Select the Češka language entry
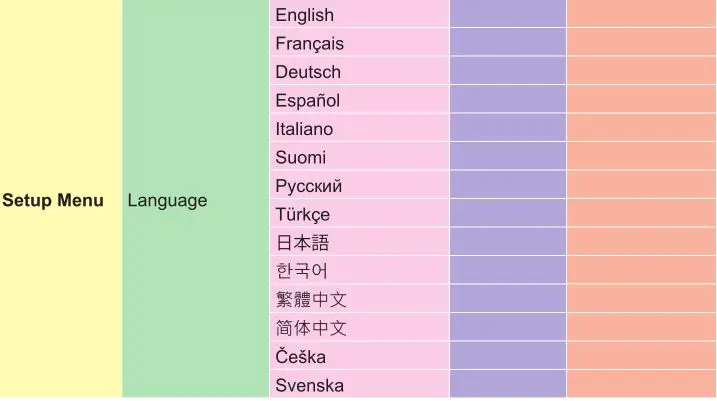Image resolution: width=717 pixels, height=401 pixels. (x=301, y=357)
